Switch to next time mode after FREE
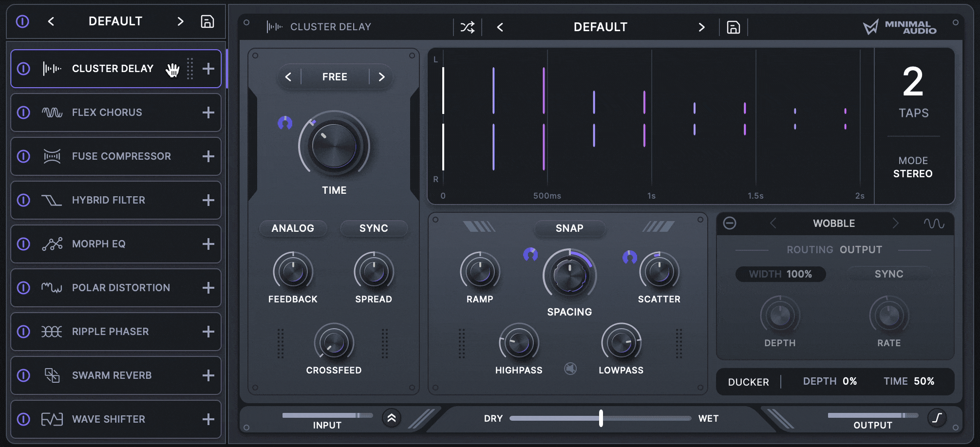 (x=381, y=77)
